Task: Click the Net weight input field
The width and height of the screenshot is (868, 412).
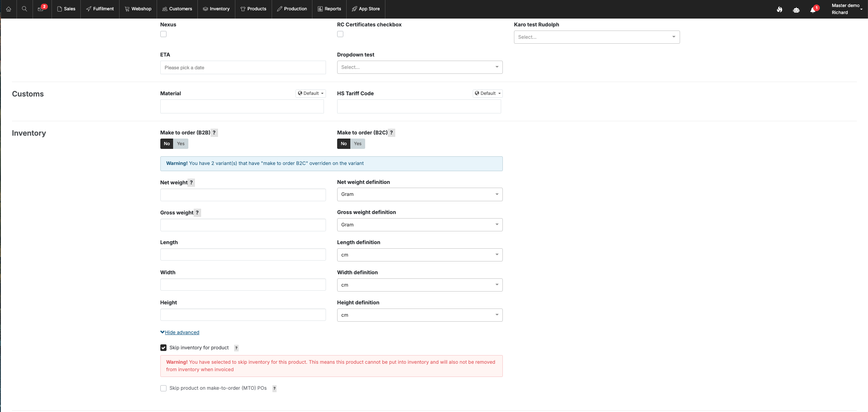Action: click(243, 195)
